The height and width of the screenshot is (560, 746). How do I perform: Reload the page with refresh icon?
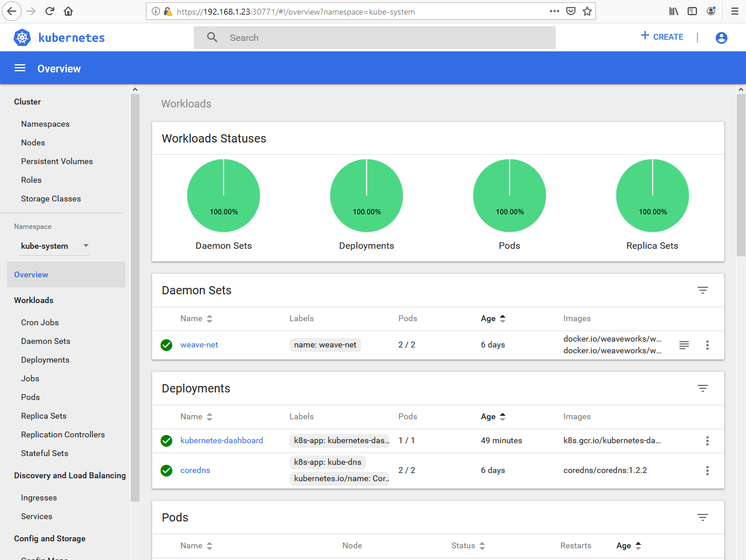tap(50, 11)
